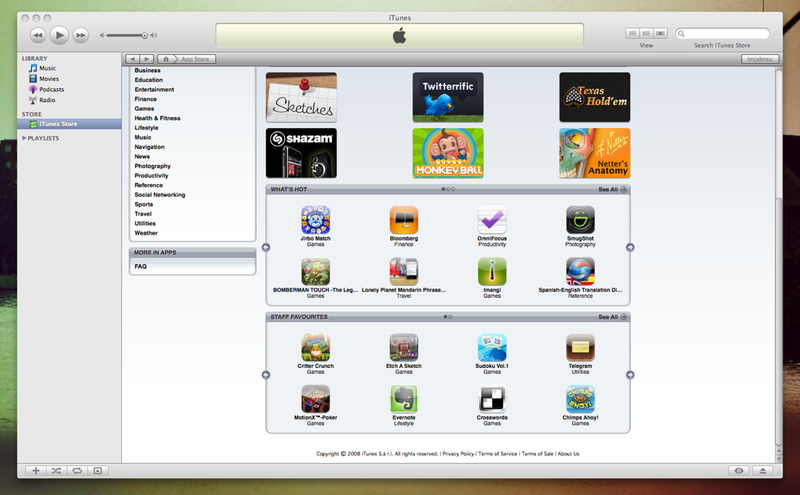The image size is (800, 495).
Task: Toggle repeat playback
Action: tap(77, 471)
